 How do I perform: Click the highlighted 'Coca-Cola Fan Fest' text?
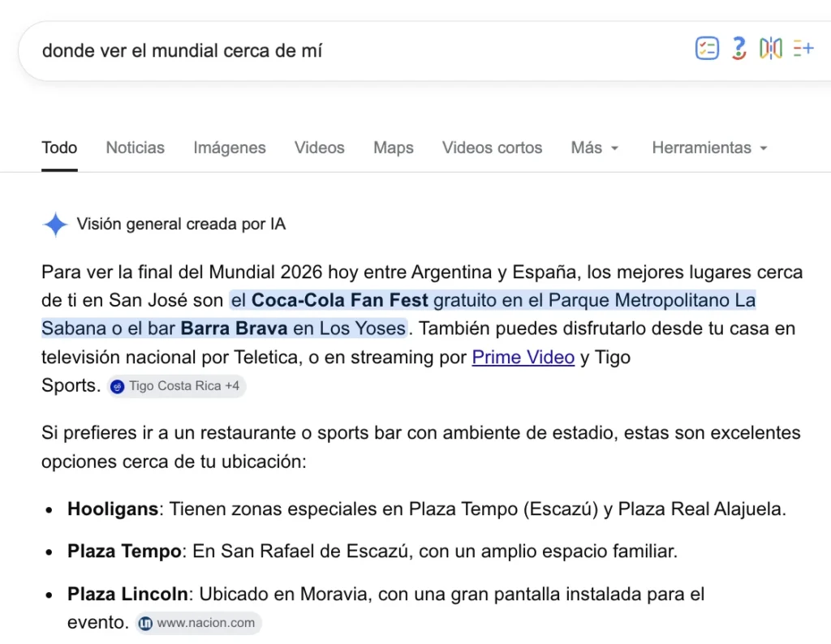(x=340, y=300)
